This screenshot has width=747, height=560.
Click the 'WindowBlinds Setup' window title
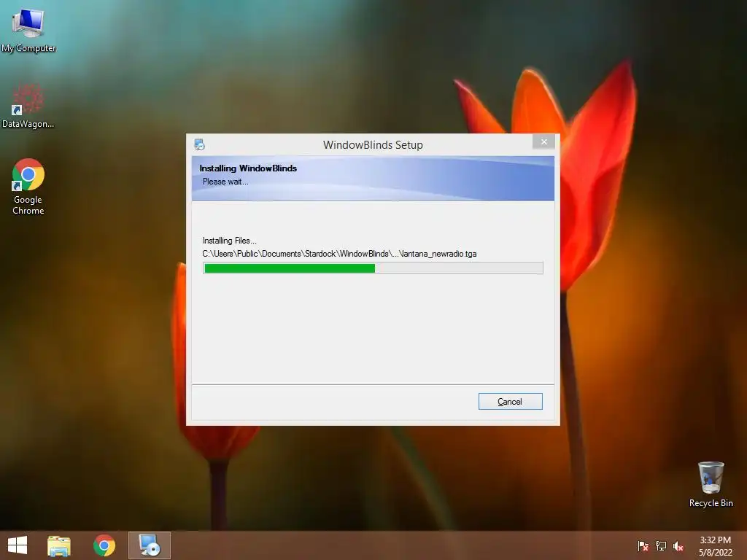(373, 145)
